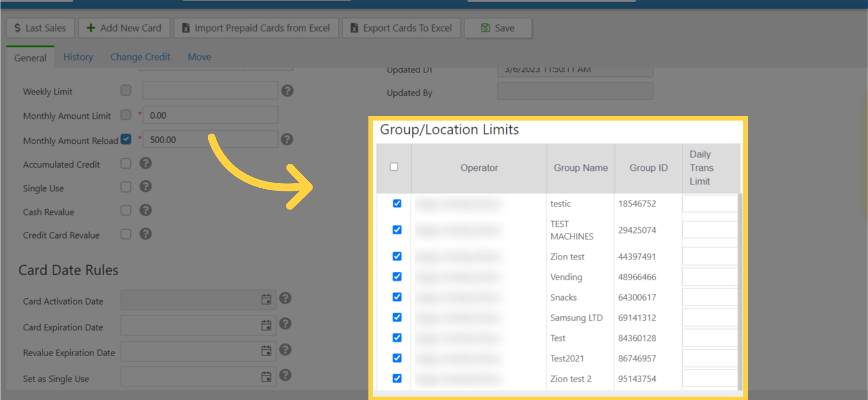Screen dimensions: 868x400
Task: Select the Samsung LTD group name
Action: [576, 318]
